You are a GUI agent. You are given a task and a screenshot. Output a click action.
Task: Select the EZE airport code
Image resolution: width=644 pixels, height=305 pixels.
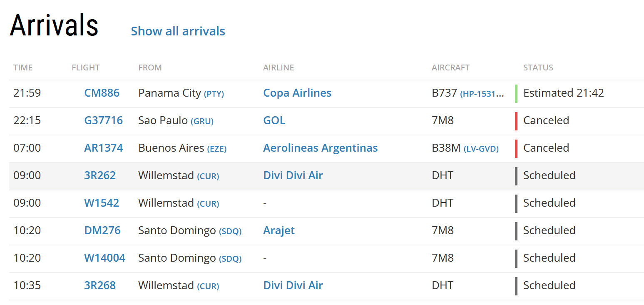216,149
